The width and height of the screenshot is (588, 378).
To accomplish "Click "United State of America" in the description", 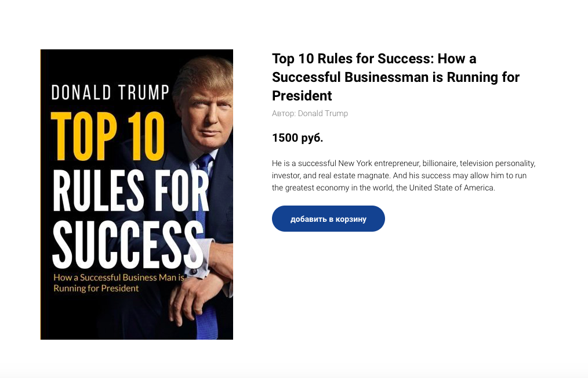I will [x=452, y=188].
